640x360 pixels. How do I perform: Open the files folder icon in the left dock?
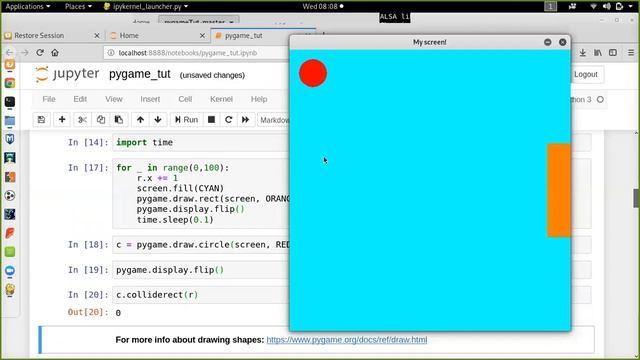click(x=10, y=121)
